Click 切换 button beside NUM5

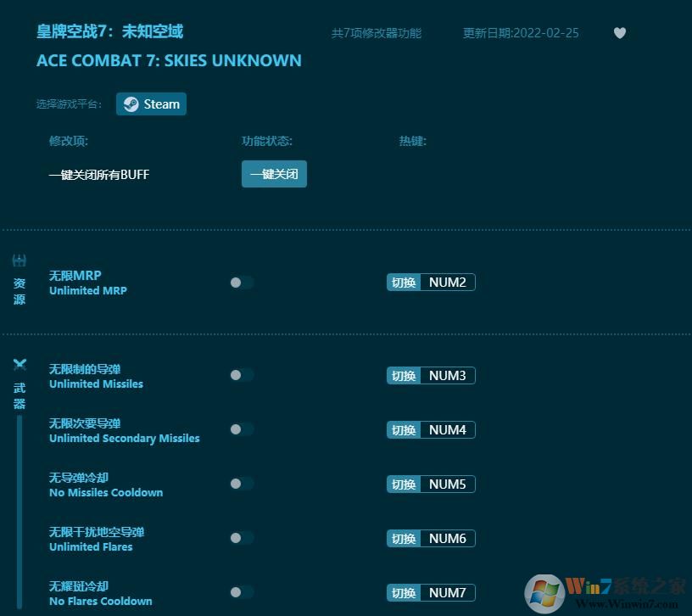click(x=404, y=484)
